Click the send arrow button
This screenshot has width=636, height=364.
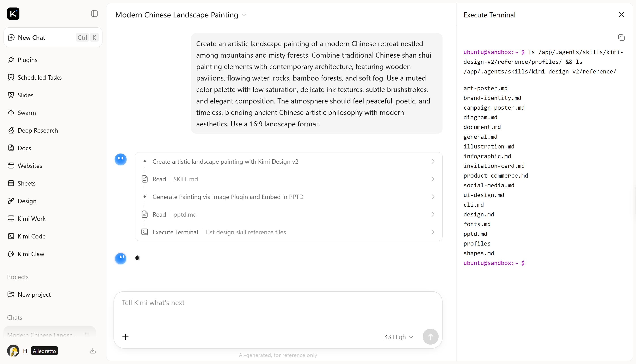[x=430, y=337]
